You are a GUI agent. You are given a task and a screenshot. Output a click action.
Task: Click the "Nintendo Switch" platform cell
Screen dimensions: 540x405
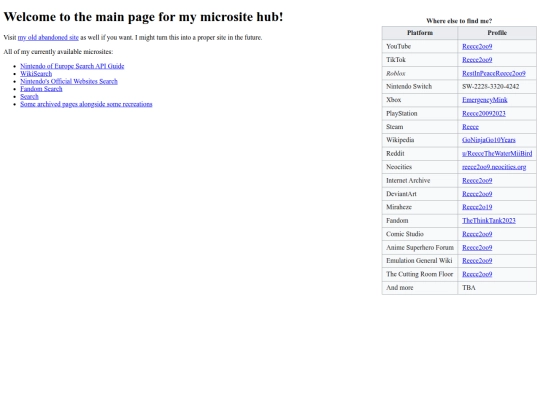(x=420, y=86)
